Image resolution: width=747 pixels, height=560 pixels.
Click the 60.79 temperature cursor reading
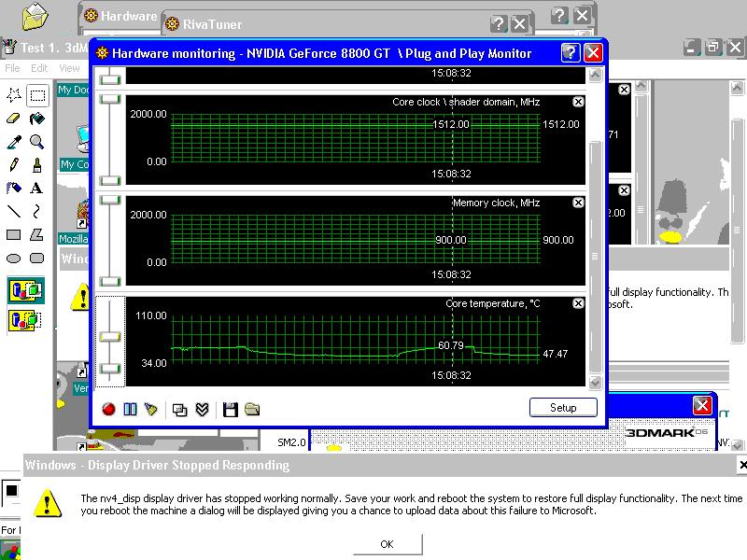451,345
